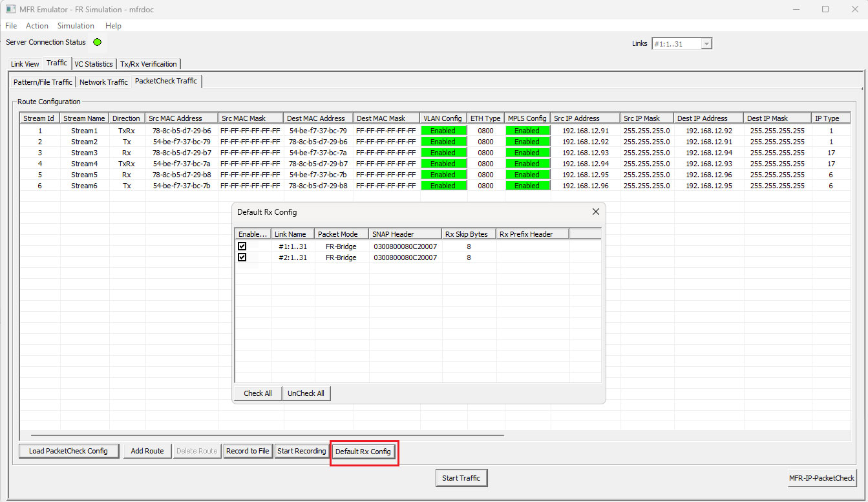Select the Network Traffic sub-tab

[x=103, y=82]
